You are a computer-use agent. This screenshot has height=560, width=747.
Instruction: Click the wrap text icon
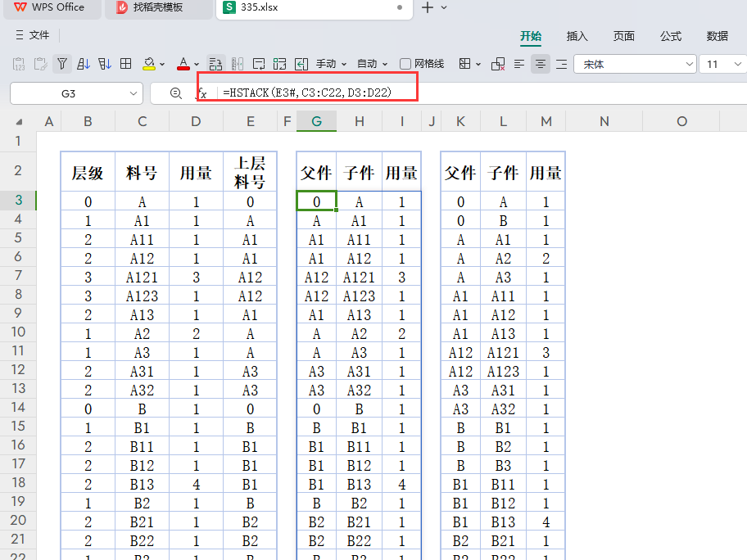point(259,64)
